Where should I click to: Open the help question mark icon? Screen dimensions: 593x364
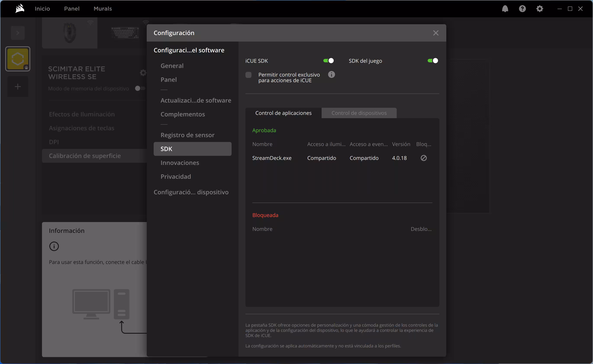pyautogui.click(x=522, y=9)
